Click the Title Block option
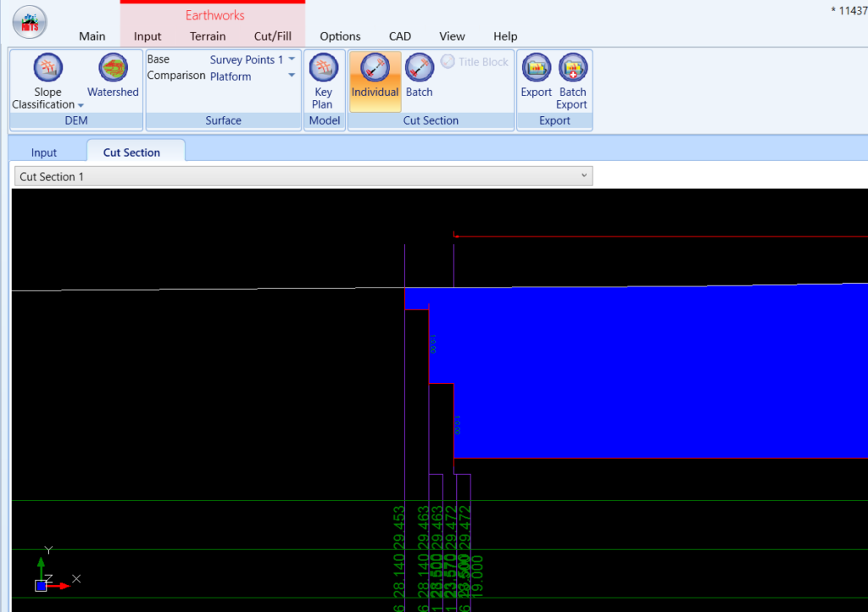868x612 pixels. 475,62
